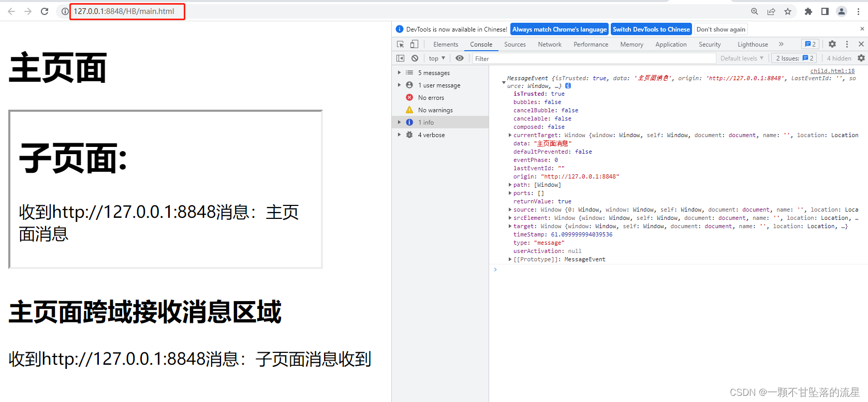Open the Chrome profile avatar
868x402 pixels.
click(x=842, y=11)
